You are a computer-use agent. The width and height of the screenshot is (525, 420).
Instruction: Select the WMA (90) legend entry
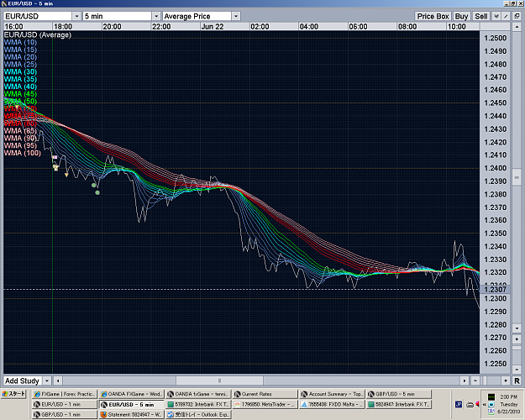(20, 139)
